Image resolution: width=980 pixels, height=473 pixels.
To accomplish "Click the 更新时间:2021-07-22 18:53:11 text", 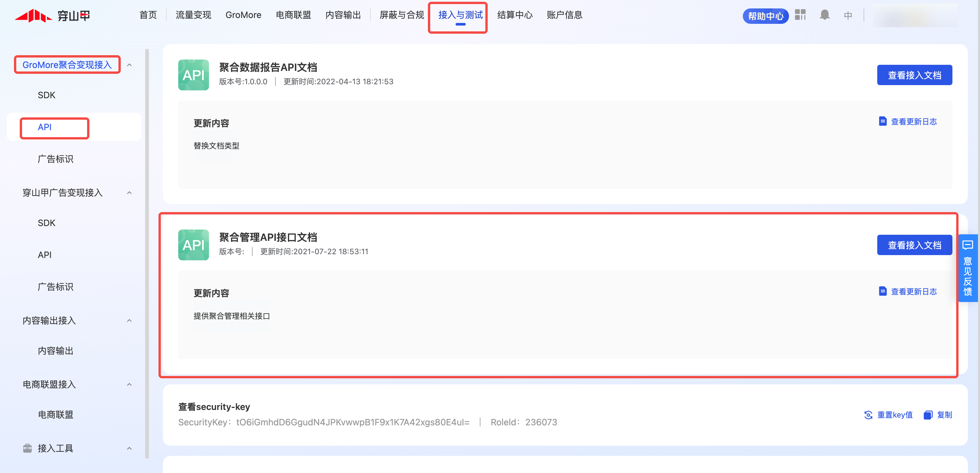I will point(314,251).
